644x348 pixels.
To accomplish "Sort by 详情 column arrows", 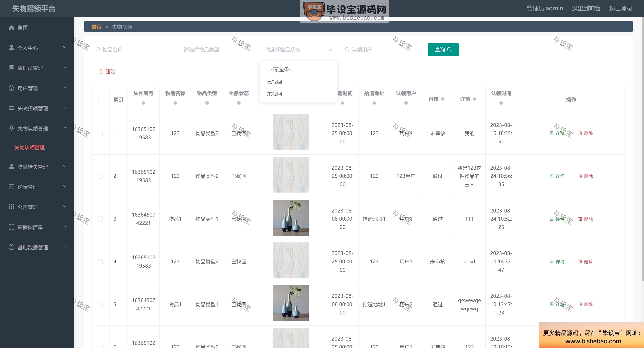I will coord(475,99).
